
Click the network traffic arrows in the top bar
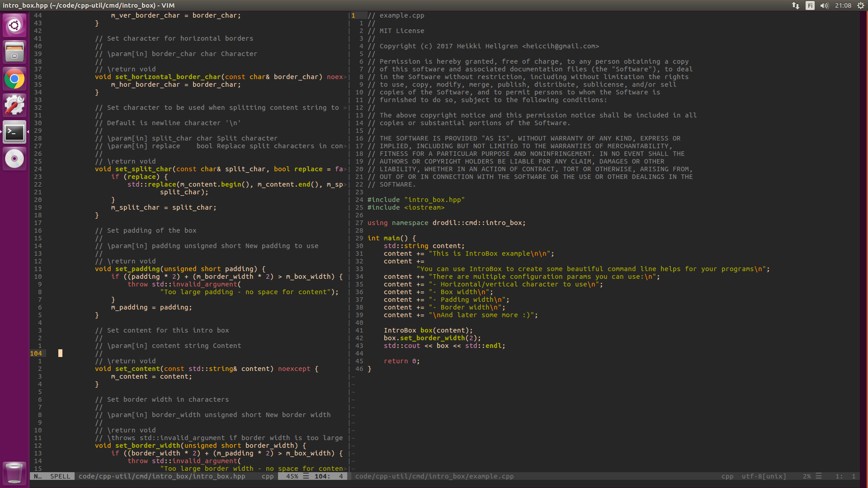coord(795,6)
